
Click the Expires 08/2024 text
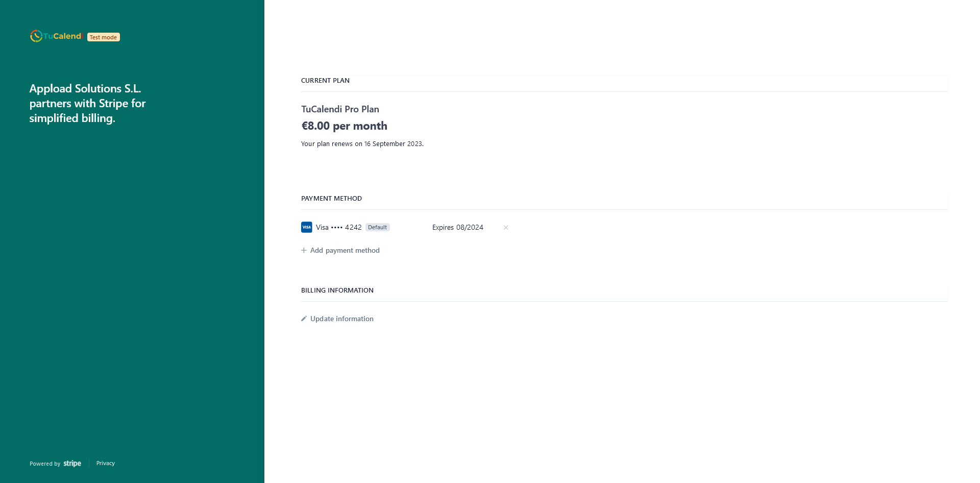click(458, 227)
